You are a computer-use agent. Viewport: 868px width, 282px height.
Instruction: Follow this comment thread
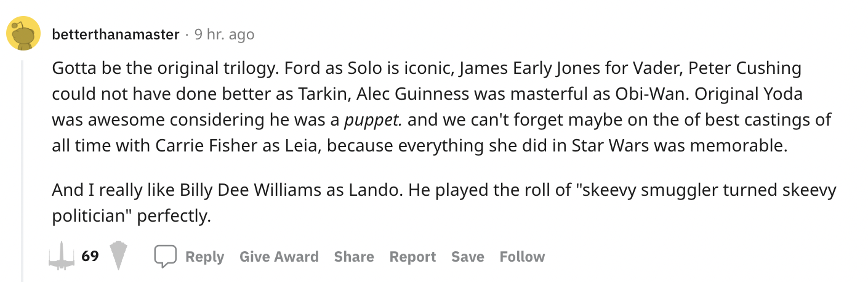point(522,256)
